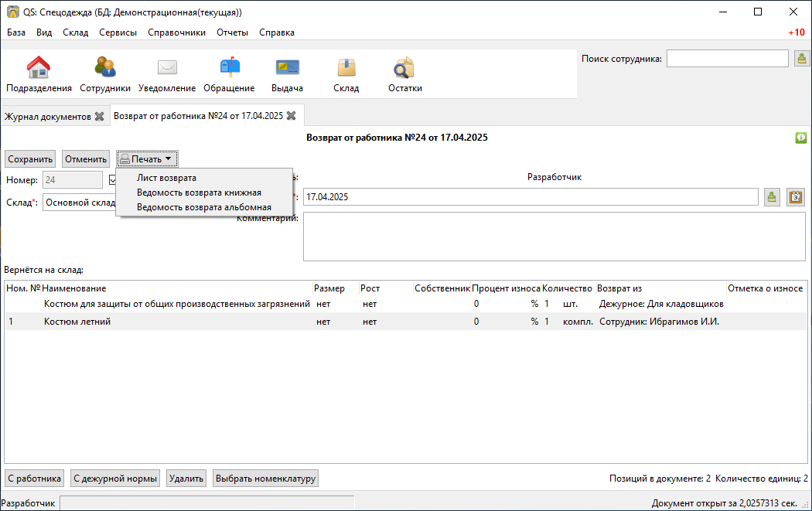Click the Номер field containing 24
The image size is (812, 511).
click(73, 180)
